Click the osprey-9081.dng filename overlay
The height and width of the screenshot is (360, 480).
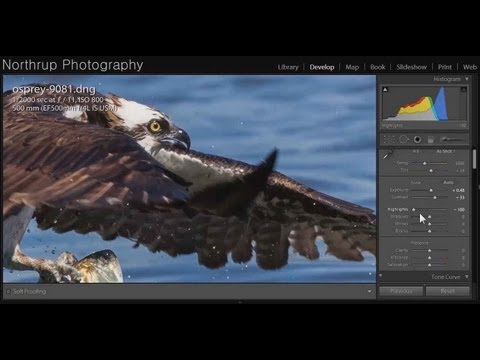[54, 89]
